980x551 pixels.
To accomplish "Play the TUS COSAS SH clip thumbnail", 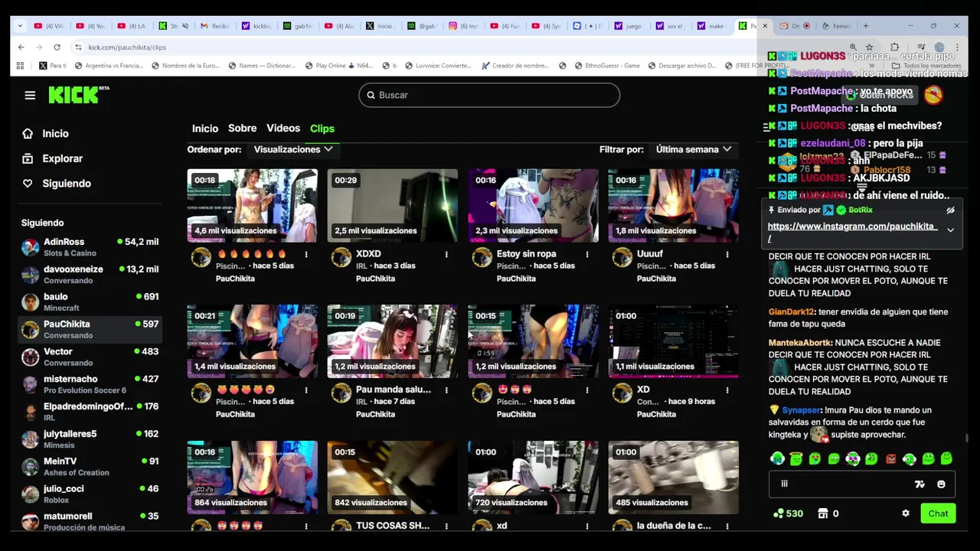I will (393, 477).
